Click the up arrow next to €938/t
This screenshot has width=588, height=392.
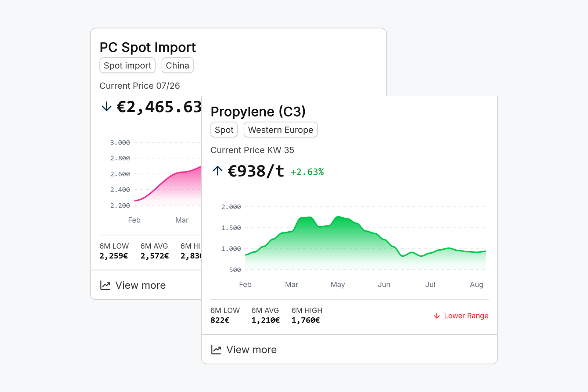[x=218, y=171]
